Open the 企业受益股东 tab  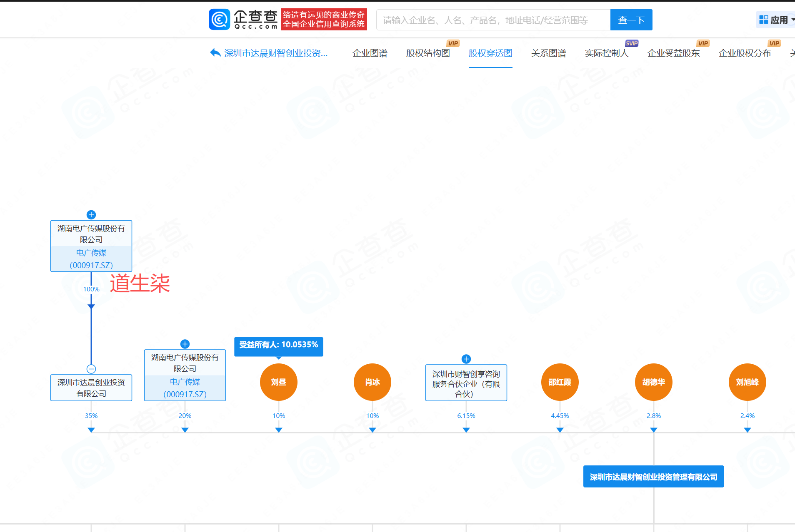click(673, 53)
